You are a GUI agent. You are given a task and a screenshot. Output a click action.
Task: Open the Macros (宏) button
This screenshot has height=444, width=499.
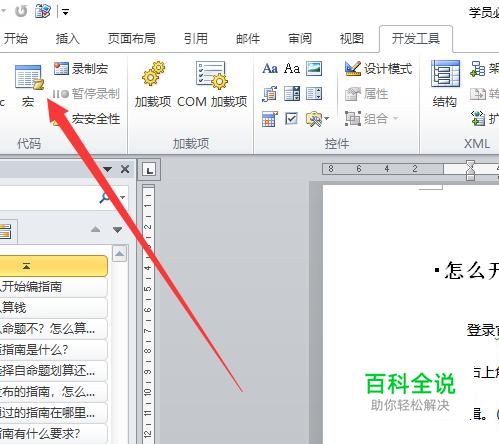[x=29, y=86]
